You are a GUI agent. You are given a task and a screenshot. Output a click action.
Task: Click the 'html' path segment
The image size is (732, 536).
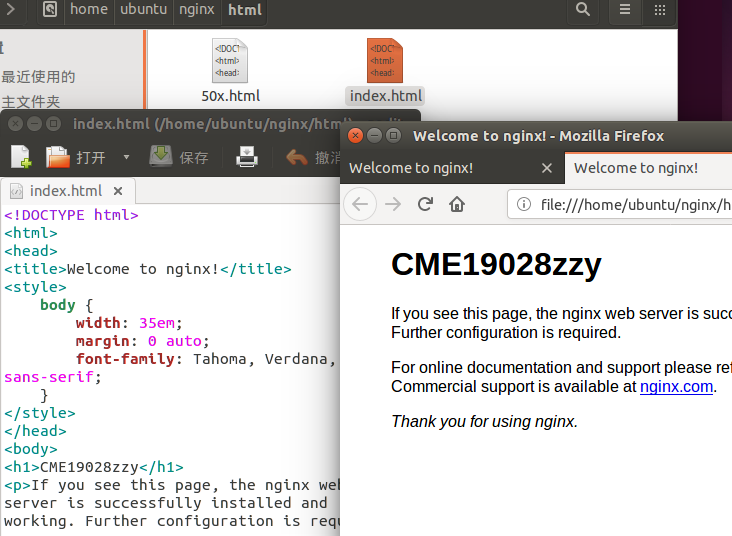[x=245, y=9]
